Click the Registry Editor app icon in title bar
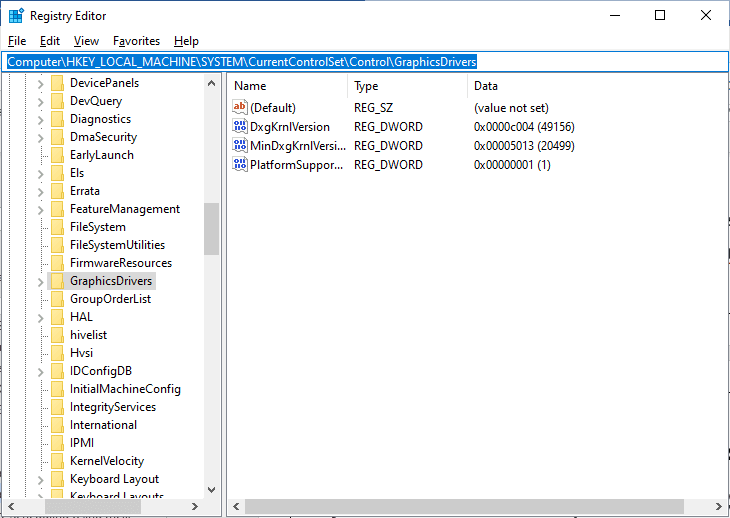 (16, 15)
